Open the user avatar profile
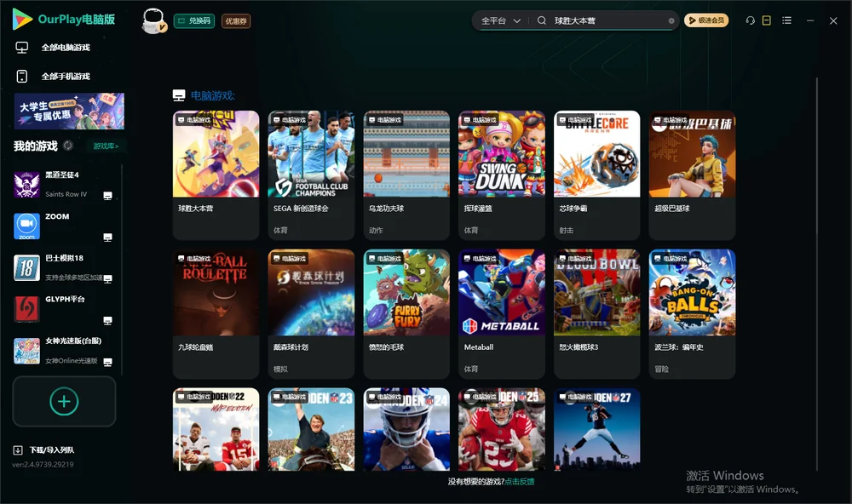The width and height of the screenshot is (852, 504). point(153,20)
